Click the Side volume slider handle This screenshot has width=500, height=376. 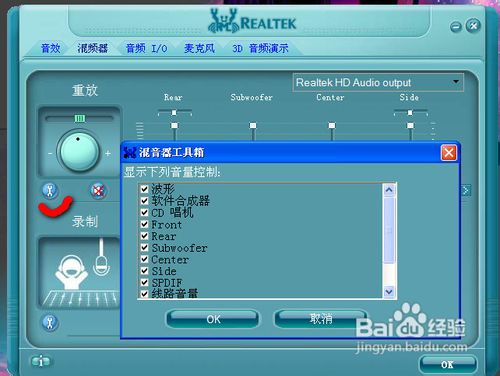pyautogui.click(x=410, y=125)
